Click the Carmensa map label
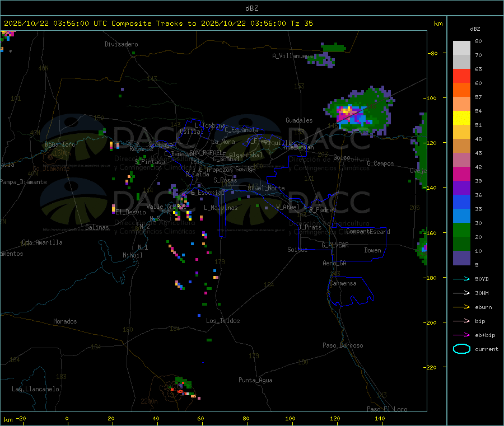Image resolution: width=504 pixels, height=426 pixels. click(343, 283)
